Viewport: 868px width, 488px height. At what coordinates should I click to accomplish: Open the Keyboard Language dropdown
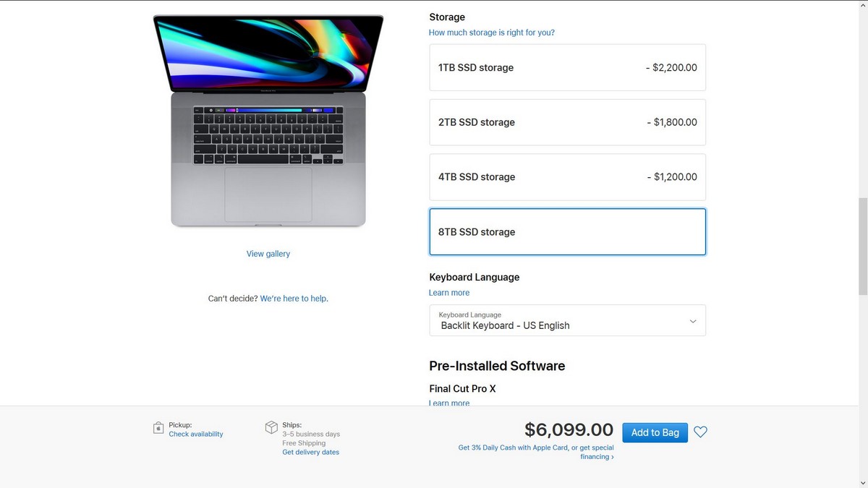point(567,320)
